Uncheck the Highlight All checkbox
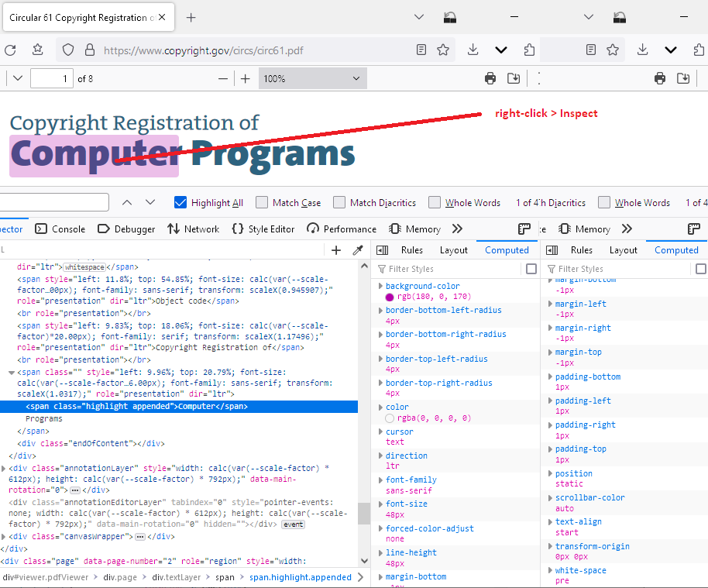The height and width of the screenshot is (588, 708). tap(180, 202)
